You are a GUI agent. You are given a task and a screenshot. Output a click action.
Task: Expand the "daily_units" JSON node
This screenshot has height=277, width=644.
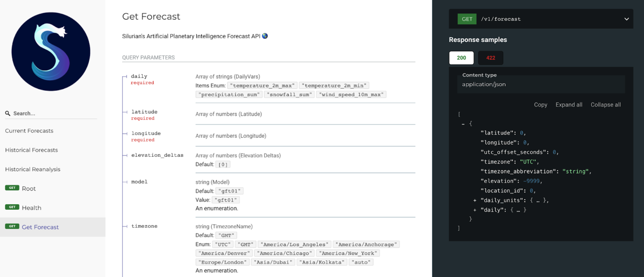(x=475, y=200)
